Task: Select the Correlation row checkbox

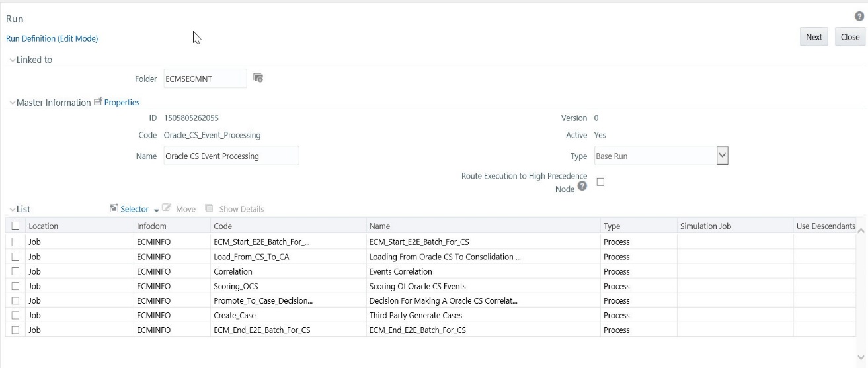Action: (15, 271)
